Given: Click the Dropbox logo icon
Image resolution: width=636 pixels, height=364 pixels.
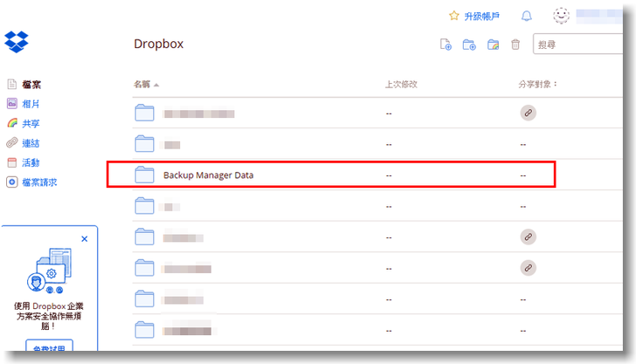Looking at the screenshot, I should [x=17, y=42].
